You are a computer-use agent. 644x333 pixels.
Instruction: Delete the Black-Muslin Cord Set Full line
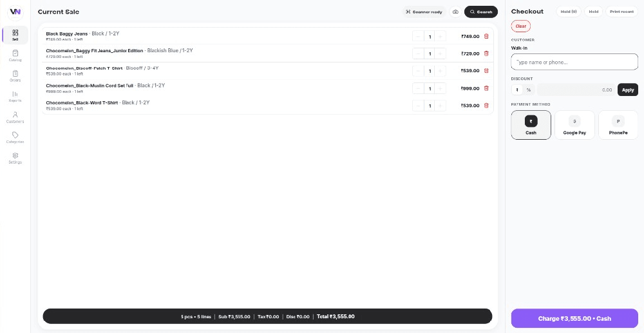(486, 88)
